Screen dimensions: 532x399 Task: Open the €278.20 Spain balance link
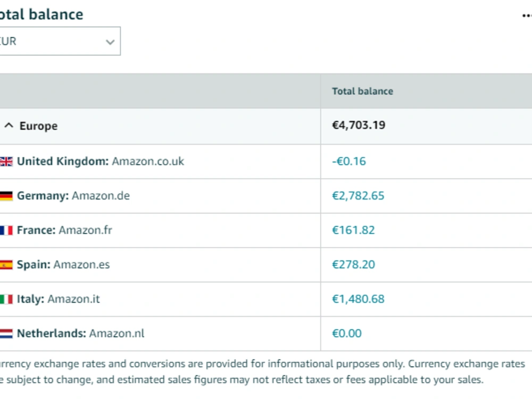(353, 264)
